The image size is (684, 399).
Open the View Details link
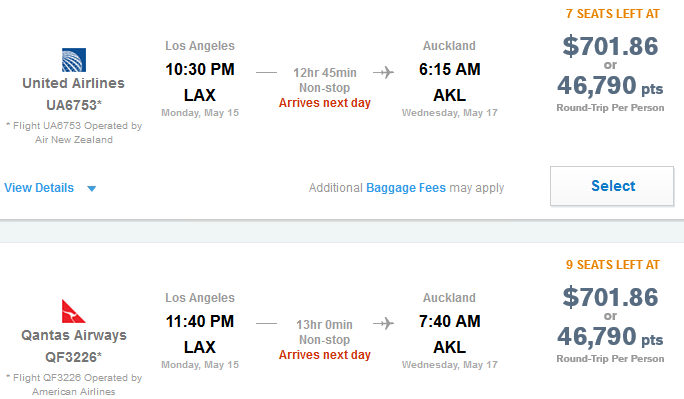[x=39, y=188]
